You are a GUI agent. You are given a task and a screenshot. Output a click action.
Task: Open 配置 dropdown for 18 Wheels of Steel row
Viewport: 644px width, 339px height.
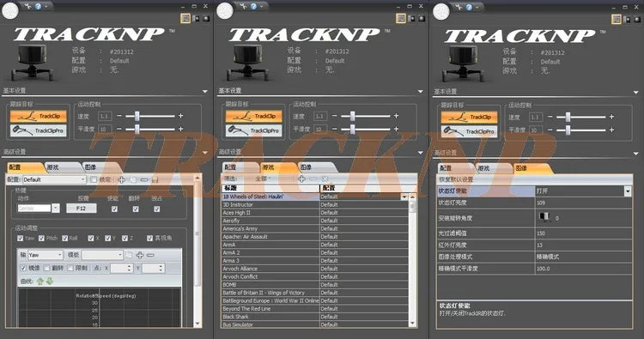coord(404,197)
